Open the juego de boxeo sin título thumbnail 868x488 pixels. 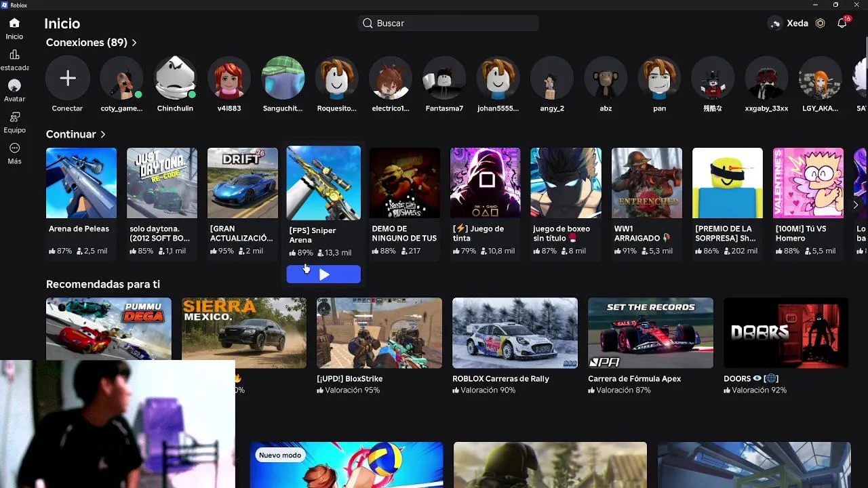click(566, 183)
